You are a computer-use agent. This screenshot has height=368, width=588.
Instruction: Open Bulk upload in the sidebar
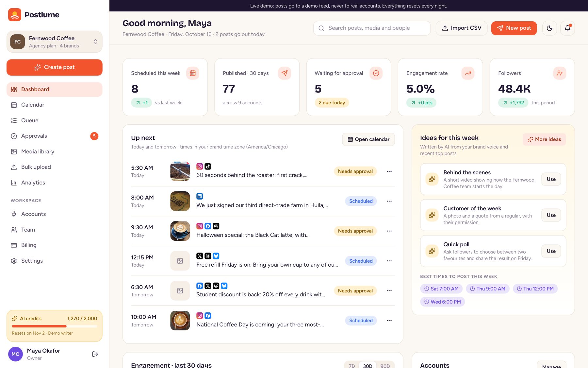[55, 167]
